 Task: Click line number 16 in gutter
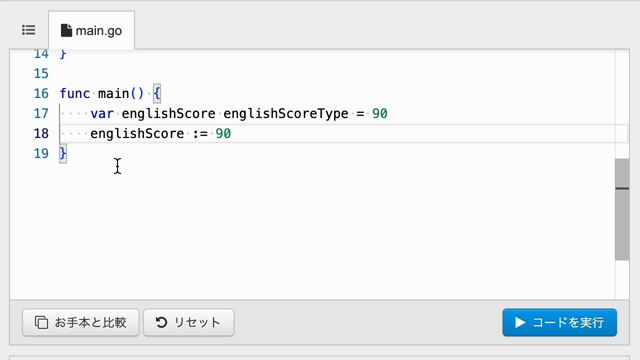click(x=41, y=93)
